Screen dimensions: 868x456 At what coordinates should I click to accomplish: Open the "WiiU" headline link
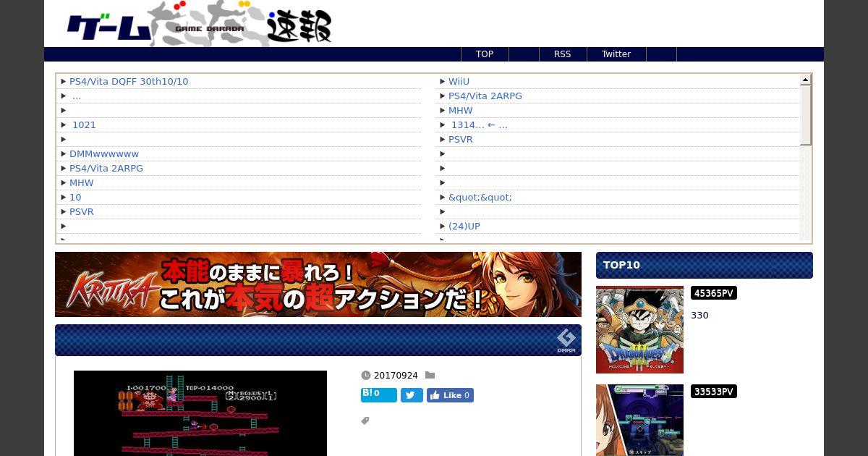click(459, 82)
